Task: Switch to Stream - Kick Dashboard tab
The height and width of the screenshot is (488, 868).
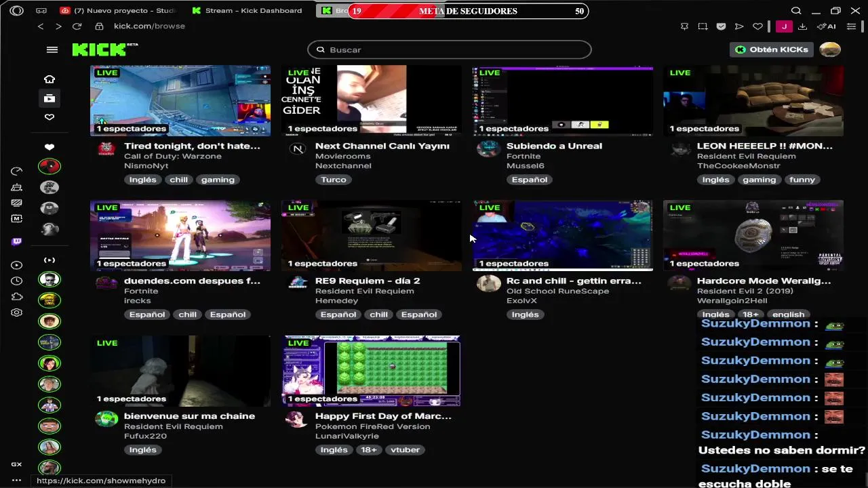Action: pos(248,10)
